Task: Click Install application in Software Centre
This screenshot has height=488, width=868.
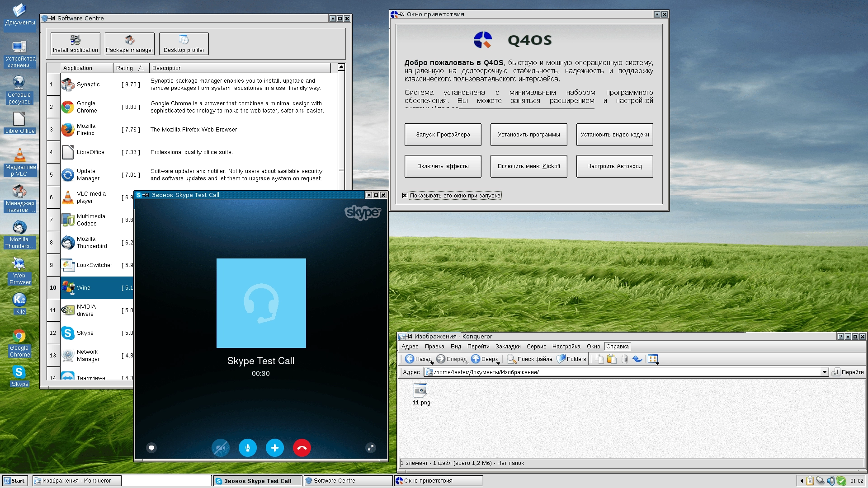Action: tap(75, 44)
